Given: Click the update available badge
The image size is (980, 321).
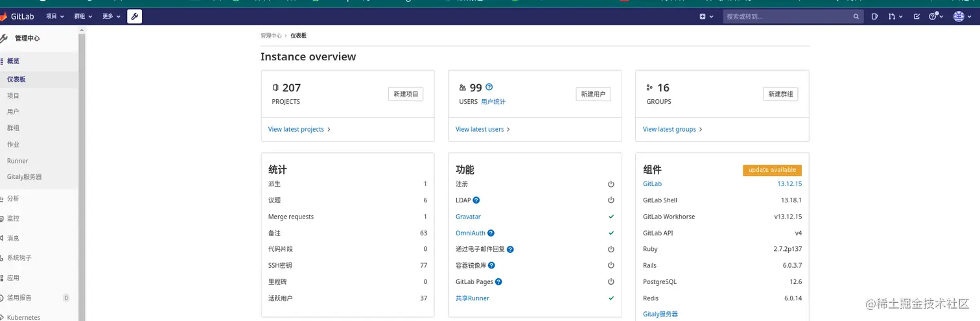Looking at the screenshot, I should tap(772, 170).
